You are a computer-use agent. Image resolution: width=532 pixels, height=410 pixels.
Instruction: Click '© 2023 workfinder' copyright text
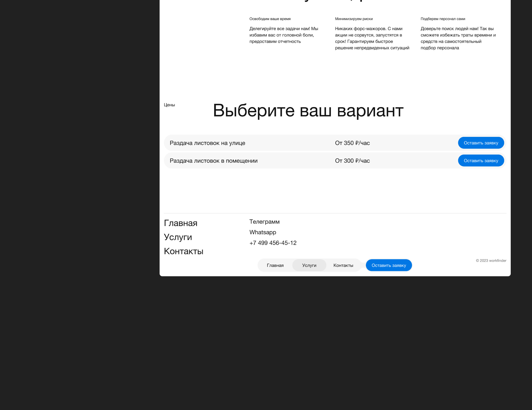tap(491, 261)
